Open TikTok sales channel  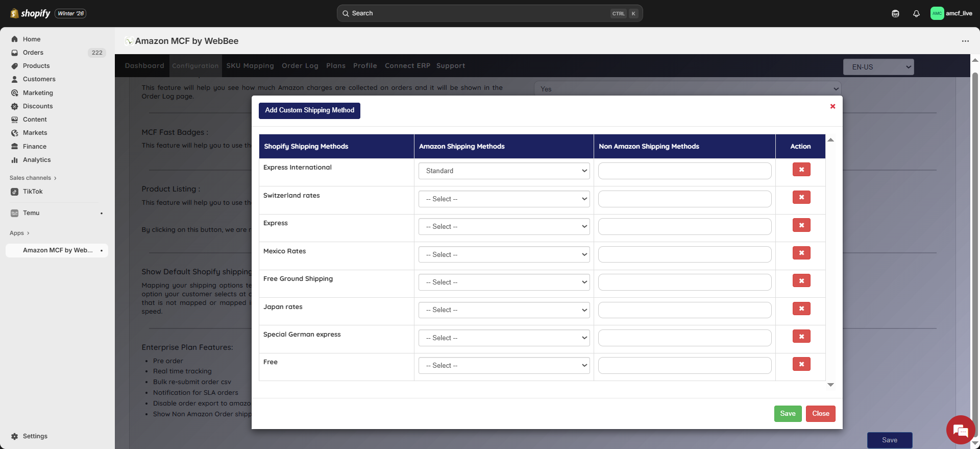pyautogui.click(x=33, y=192)
